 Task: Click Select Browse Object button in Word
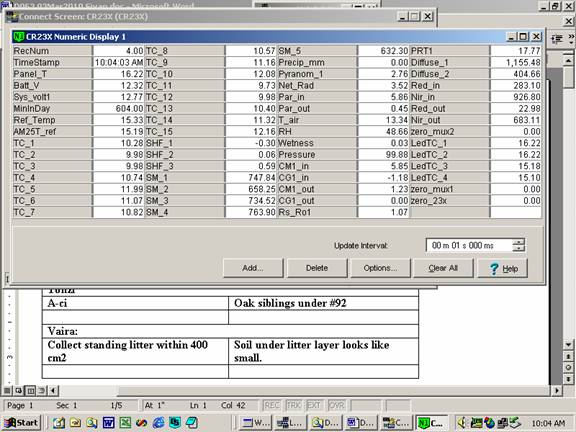[x=568, y=367]
